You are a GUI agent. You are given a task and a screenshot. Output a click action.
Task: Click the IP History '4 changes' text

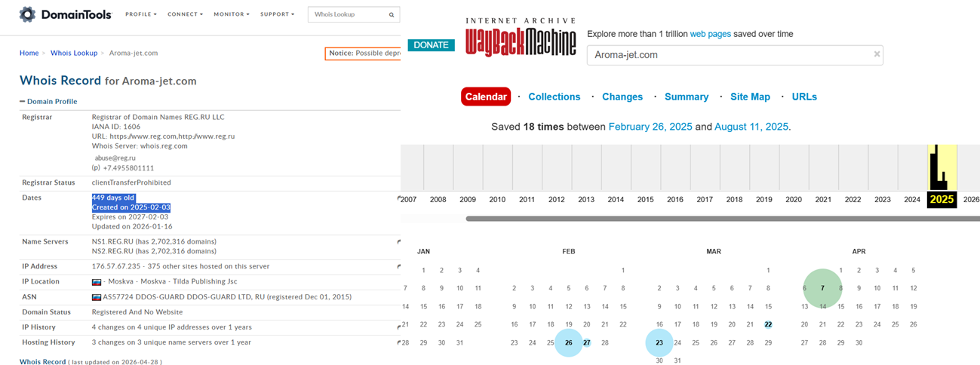[x=172, y=327]
